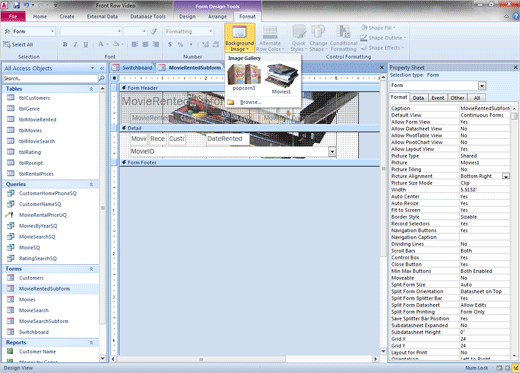Open the Picture Alignment dropdown arrow

[x=506, y=176]
